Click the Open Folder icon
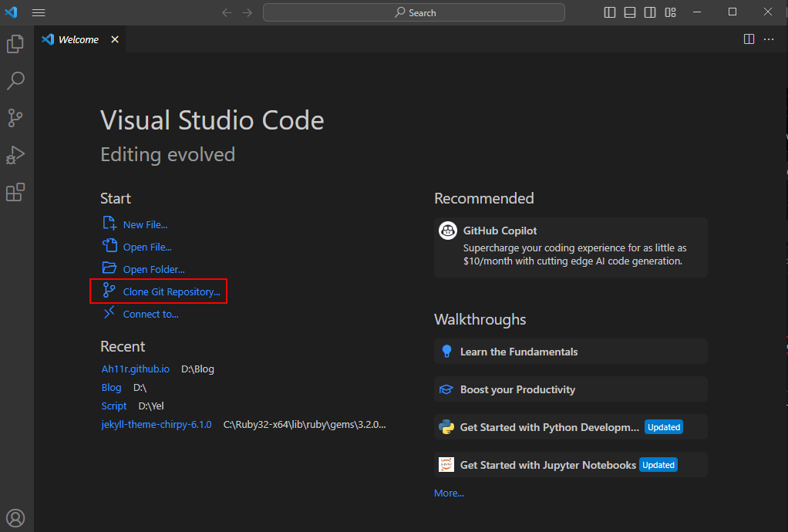Image resolution: width=788 pixels, height=532 pixels. point(109,268)
